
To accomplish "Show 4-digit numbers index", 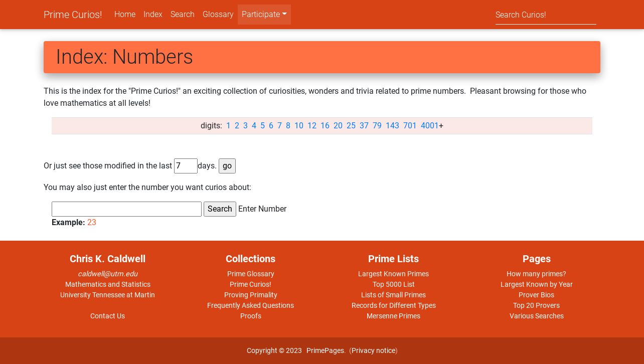I will (x=254, y=126).
